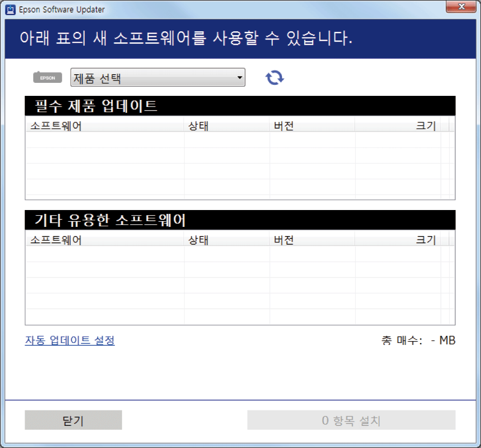Image resolution: width=481 pixels, height=448 pixels.
Task: Click 버전 column header in 필수 제품 업데이트
Action: pyautogui.click(x=312, y=126)
